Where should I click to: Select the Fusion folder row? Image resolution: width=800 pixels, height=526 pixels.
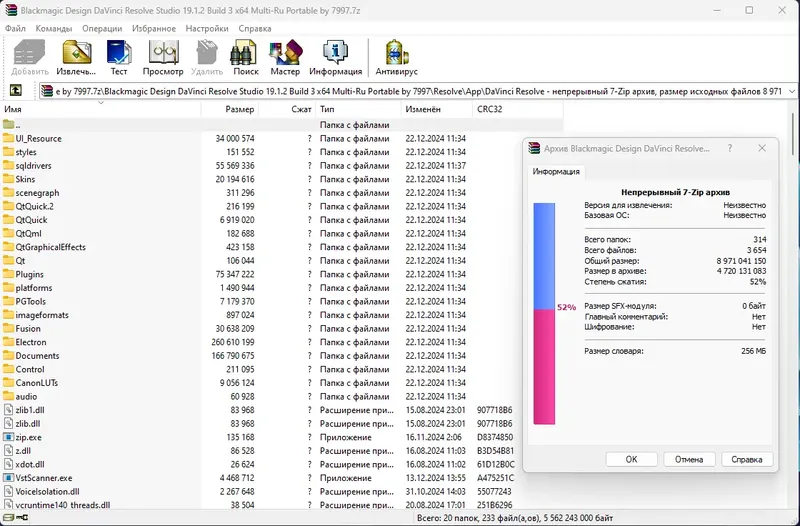282,329
